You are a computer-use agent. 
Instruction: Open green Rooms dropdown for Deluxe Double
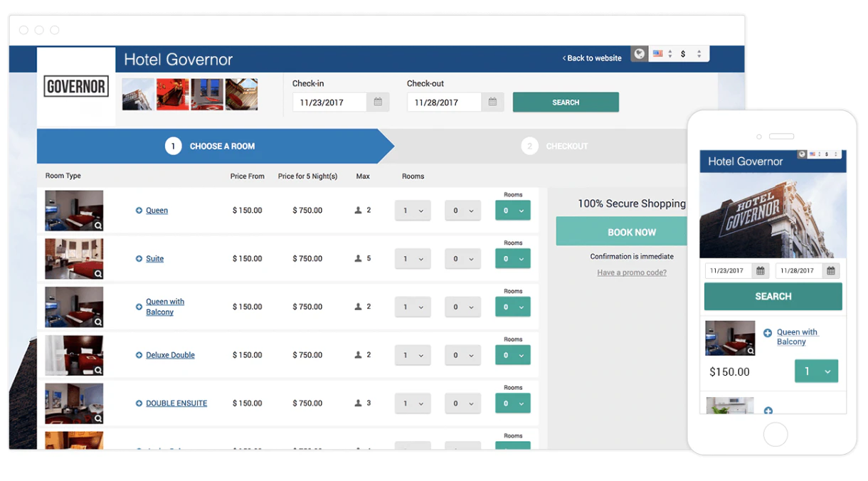click(x=513, y=355)
